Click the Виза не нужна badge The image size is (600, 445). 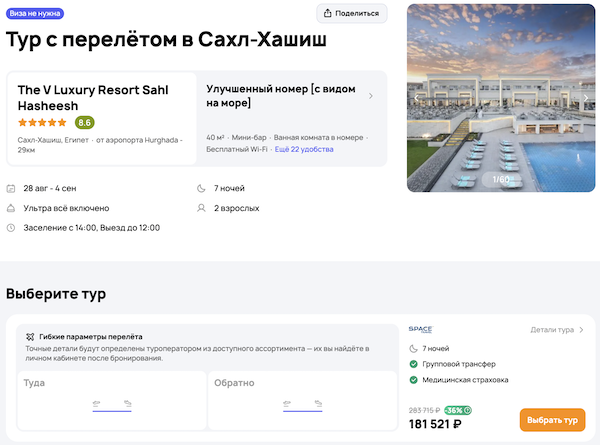tap(34, 13)
